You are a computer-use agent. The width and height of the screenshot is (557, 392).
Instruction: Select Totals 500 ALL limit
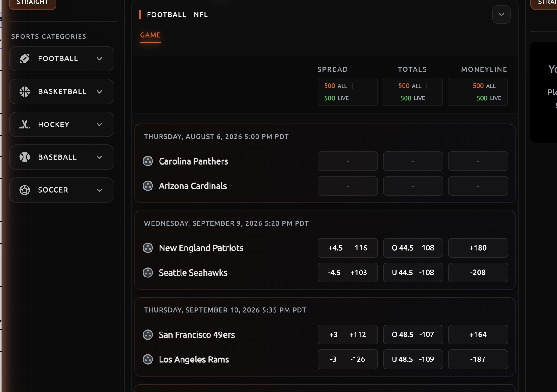410,86
